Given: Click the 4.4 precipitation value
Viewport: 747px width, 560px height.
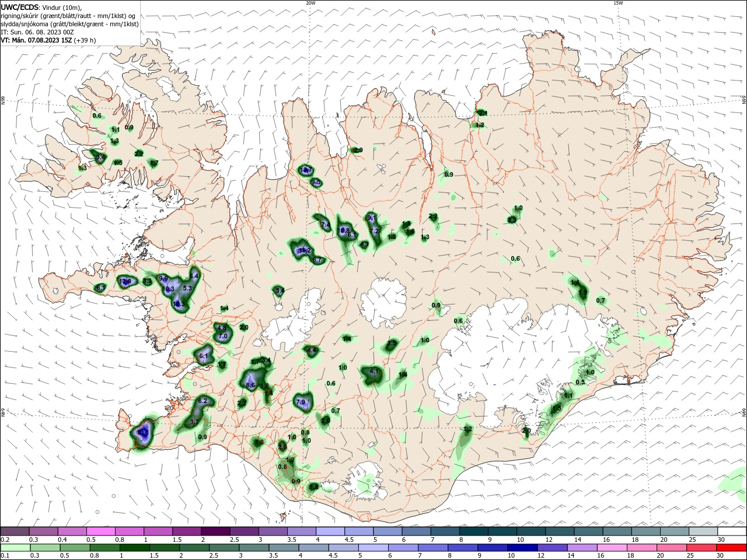Looking at the screenshot, I should click(x=312, y=351).
